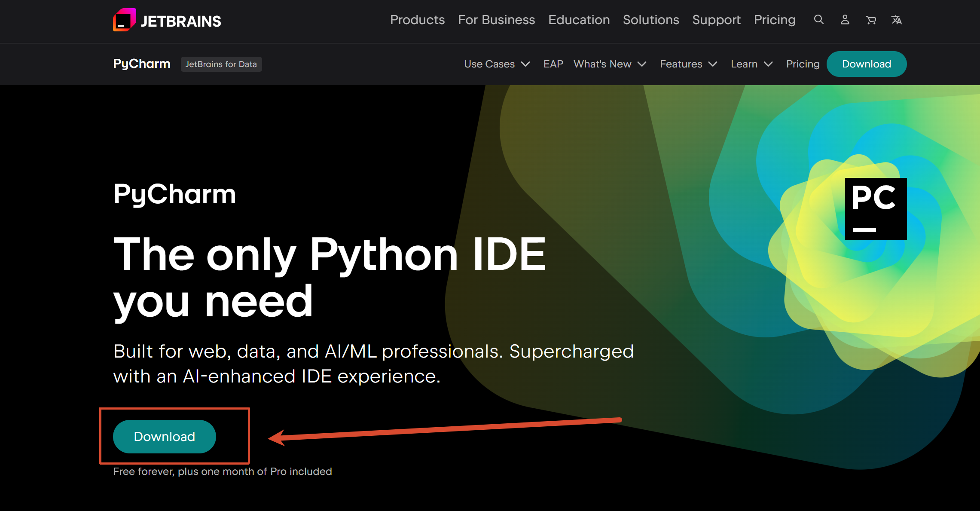Open the site search magnifier icon
The image size is (980, 511).
click(x=819, y=20)
